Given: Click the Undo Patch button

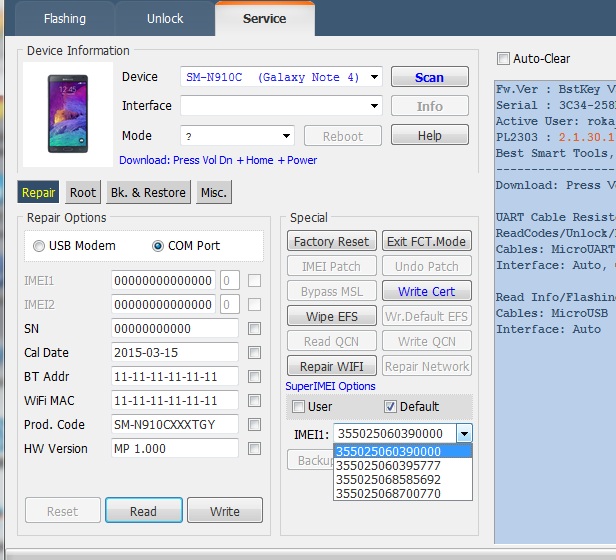Looking at the screenshot, I should pyautogui.click(x=427, y=266).
